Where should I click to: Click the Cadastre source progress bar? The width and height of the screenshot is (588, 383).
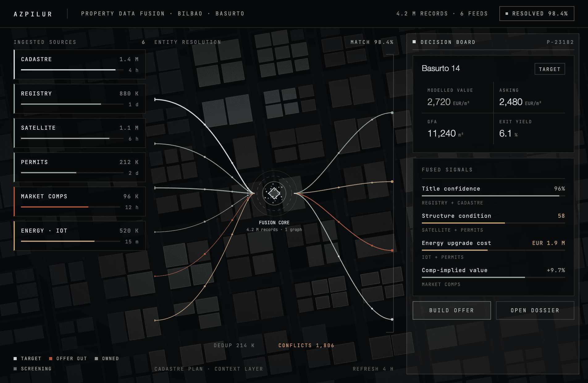pyautogui.click(x=72, y=70)
